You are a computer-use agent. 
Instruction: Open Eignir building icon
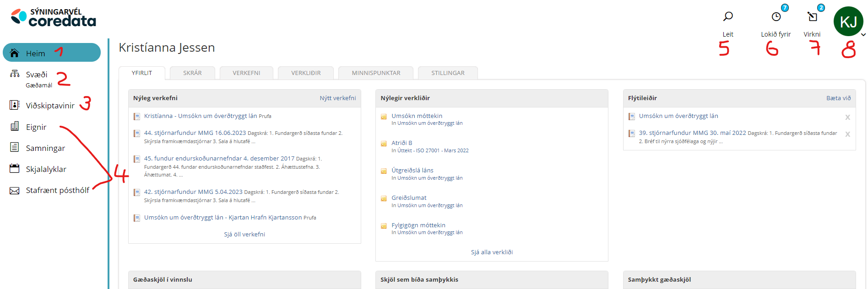pos(15,127)
